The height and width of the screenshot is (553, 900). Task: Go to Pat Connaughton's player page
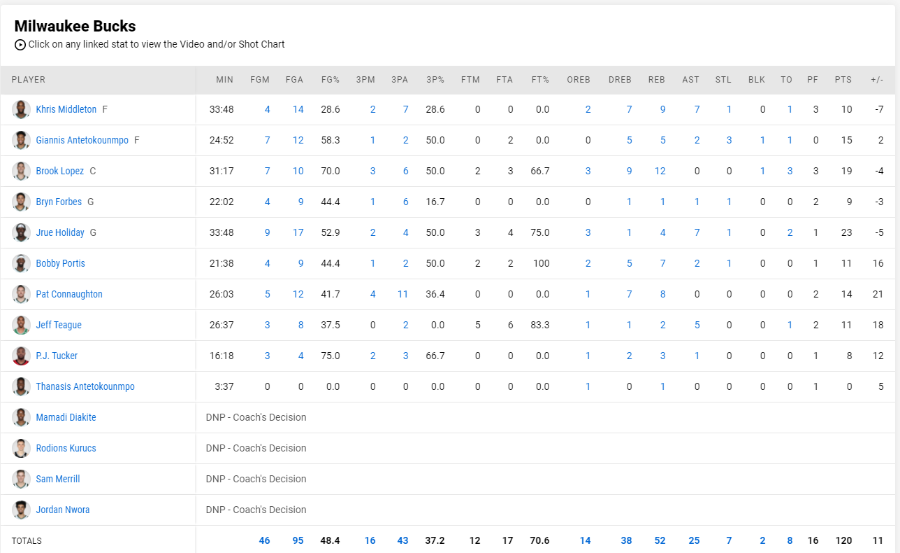(69, 294)
